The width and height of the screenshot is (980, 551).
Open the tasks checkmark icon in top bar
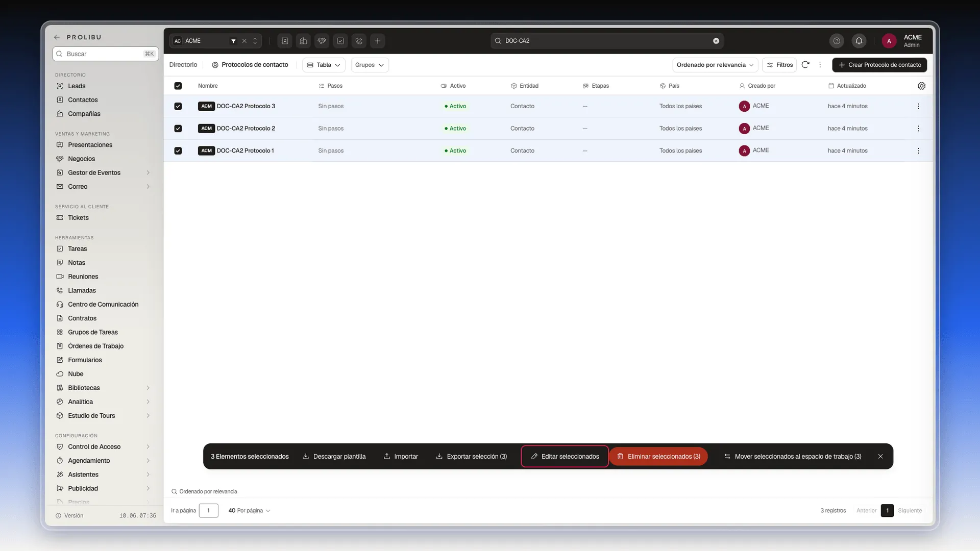pos(340,41)
